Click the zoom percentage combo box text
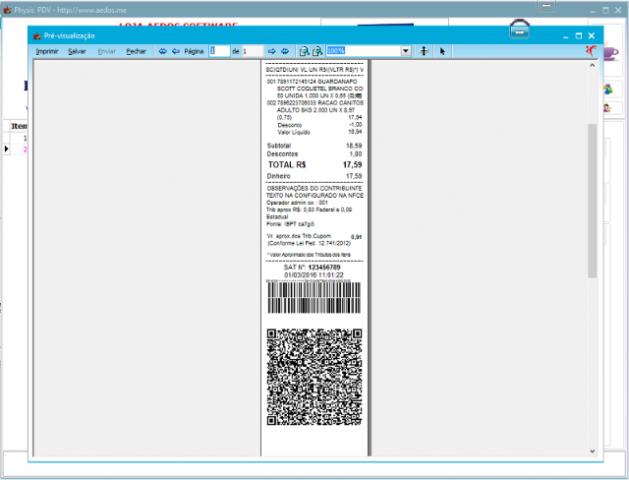The height and width of the screenshot is (480, 629). coord(363,51)
